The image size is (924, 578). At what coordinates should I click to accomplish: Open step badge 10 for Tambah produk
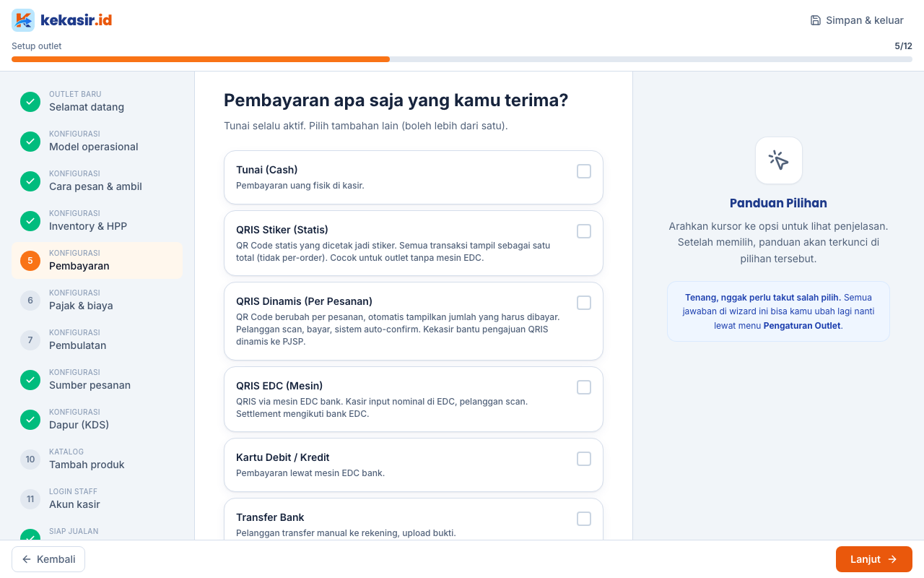30,460
